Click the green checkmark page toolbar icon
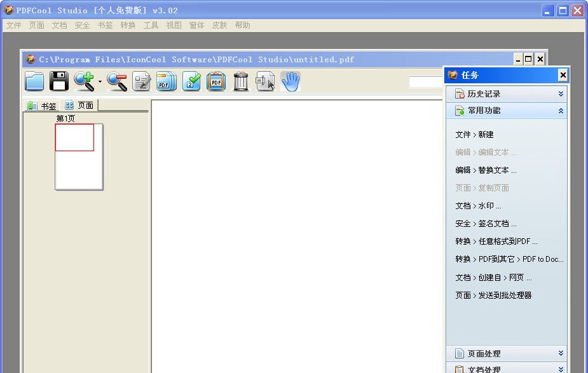588x373 pixels. 191,81
